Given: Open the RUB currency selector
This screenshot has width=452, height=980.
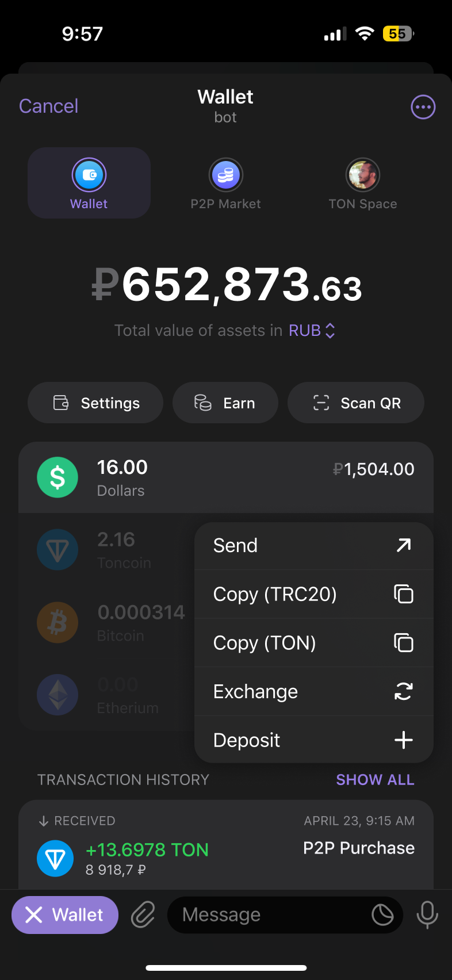Looking at the screenshot, I should [312, 331].
